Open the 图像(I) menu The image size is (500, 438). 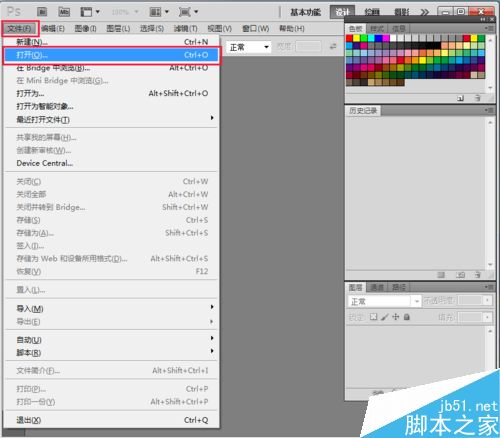86,29
